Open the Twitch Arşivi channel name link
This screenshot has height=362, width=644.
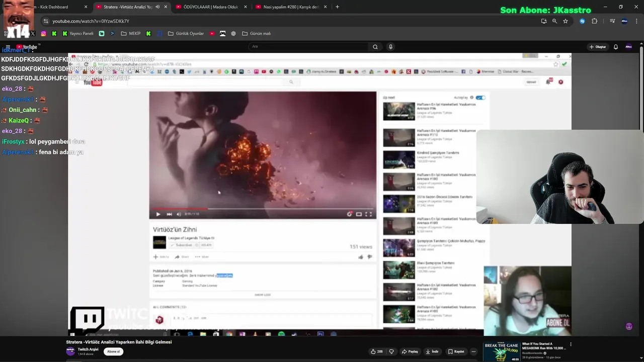(x=88, y=349)
